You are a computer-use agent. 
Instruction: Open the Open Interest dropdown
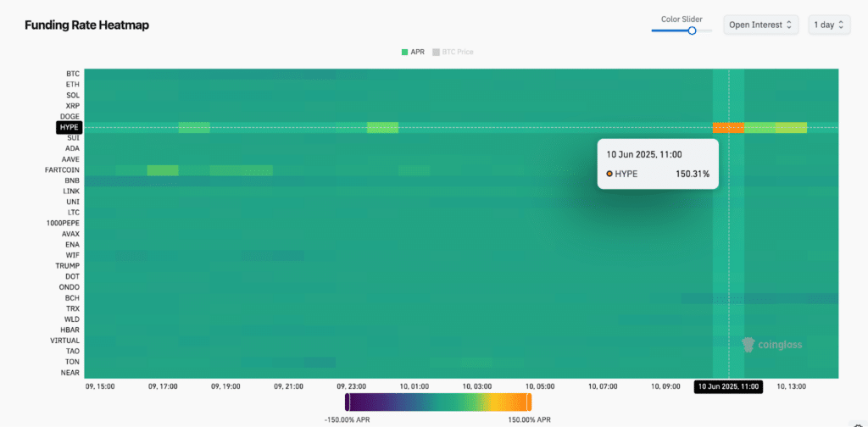coord(760,25)
